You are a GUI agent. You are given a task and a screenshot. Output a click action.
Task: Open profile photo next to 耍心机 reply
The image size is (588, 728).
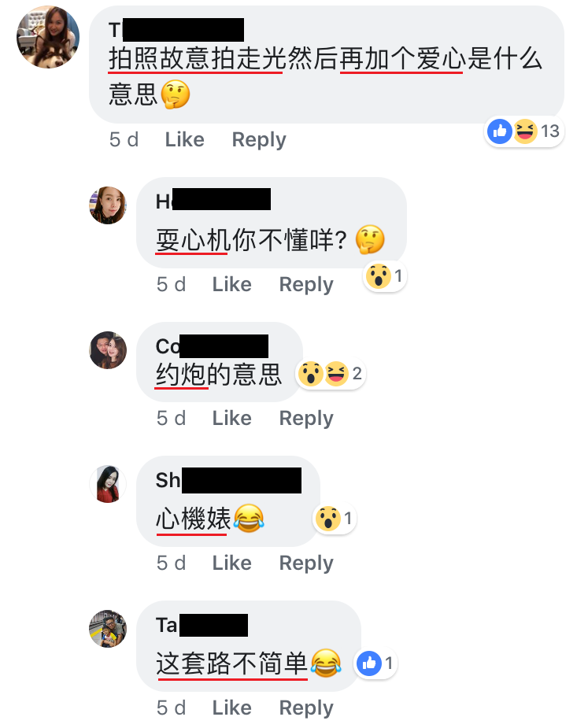(108, 205)
